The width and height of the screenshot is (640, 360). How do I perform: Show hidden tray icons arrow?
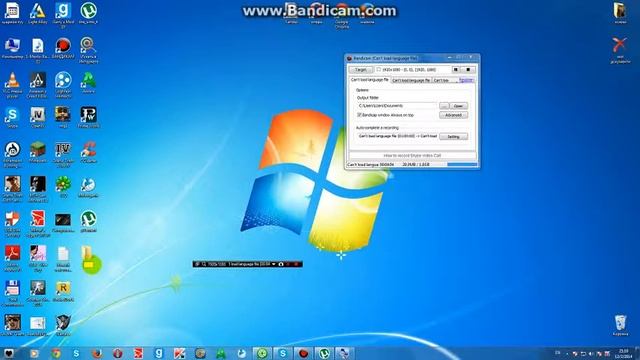coord(567,353)
